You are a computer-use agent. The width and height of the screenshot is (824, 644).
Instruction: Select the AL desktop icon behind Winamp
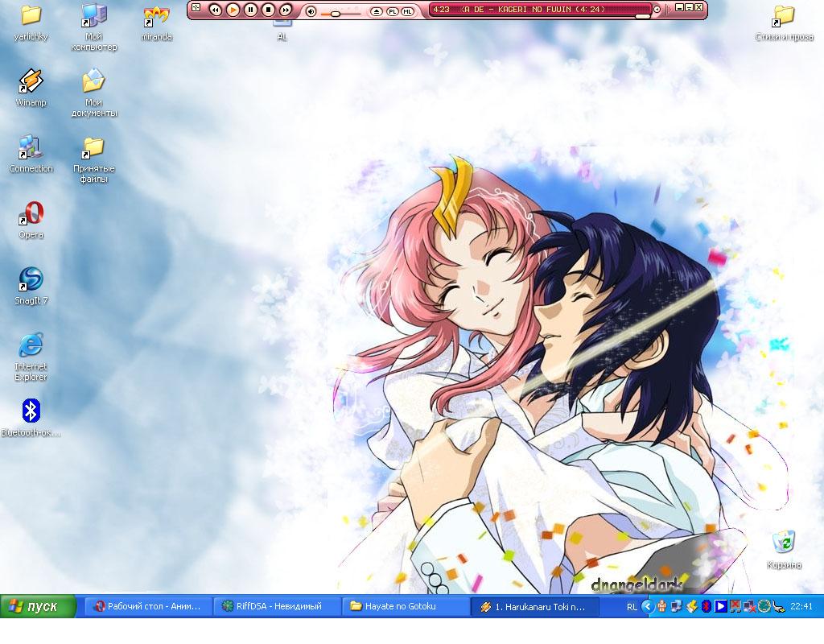click(x=282, y=31)
